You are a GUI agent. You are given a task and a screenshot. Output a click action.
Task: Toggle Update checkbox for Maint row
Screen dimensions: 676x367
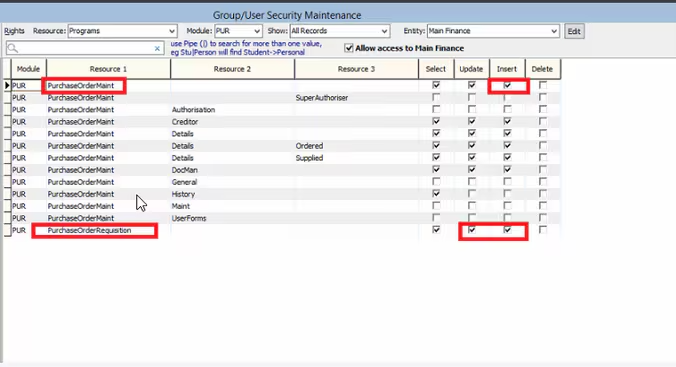pyautogui.click(x=472, y=206)
